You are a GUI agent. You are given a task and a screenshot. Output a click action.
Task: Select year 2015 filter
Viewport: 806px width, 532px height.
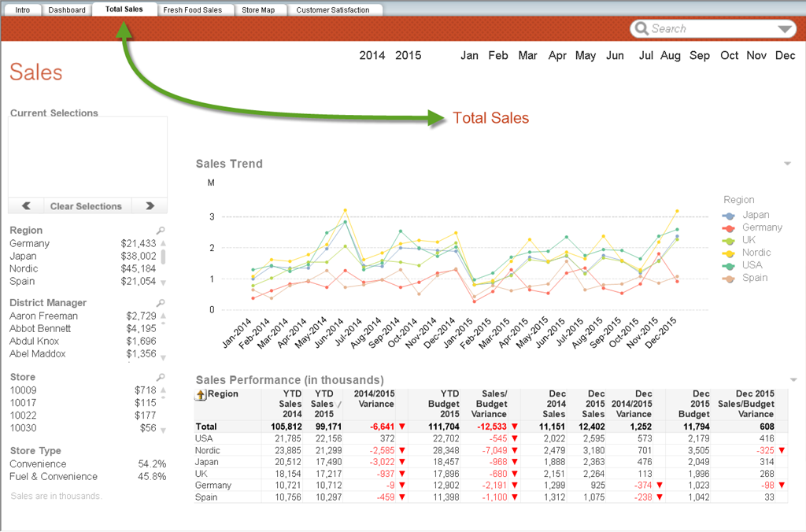tap(408, 56)
